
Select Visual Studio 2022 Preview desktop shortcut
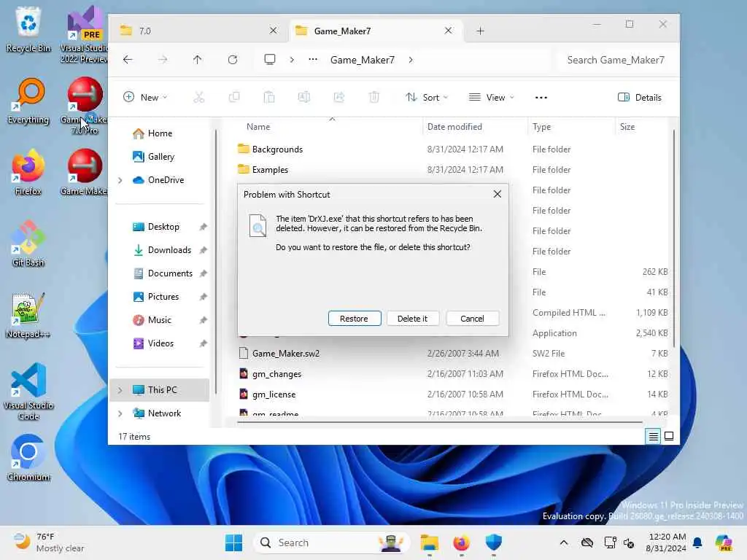click(86, 34)
